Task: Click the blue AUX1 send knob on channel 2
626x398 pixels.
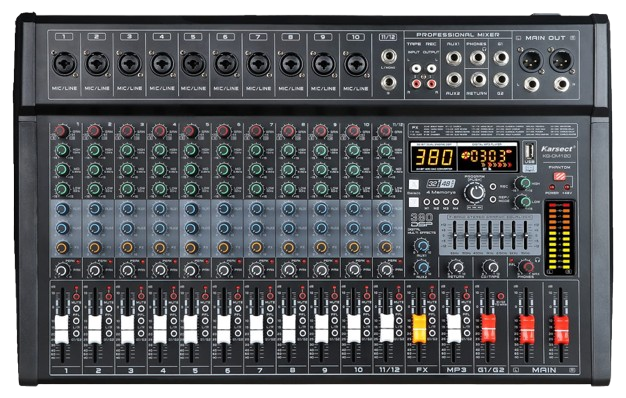Action: click(95, 209)
